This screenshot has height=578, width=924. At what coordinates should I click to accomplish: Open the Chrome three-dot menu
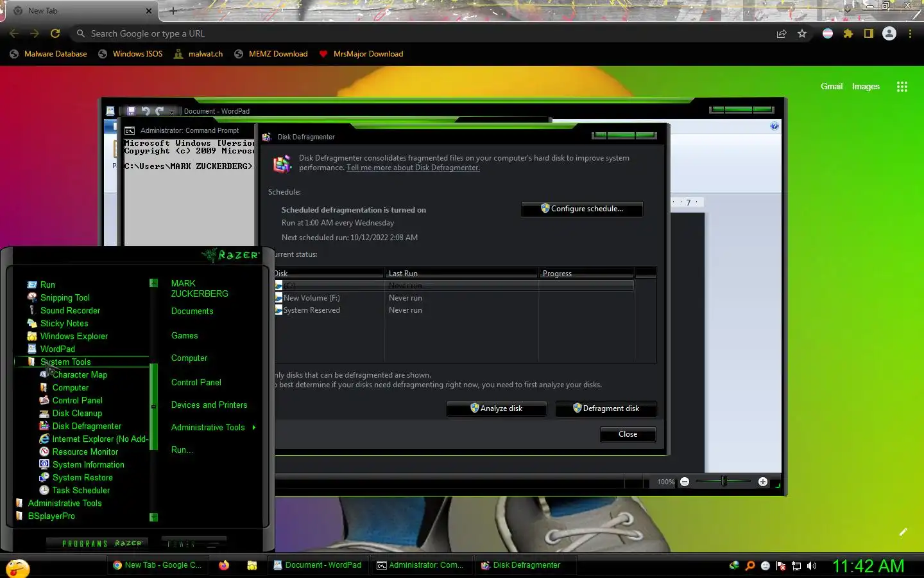[910, 33]
